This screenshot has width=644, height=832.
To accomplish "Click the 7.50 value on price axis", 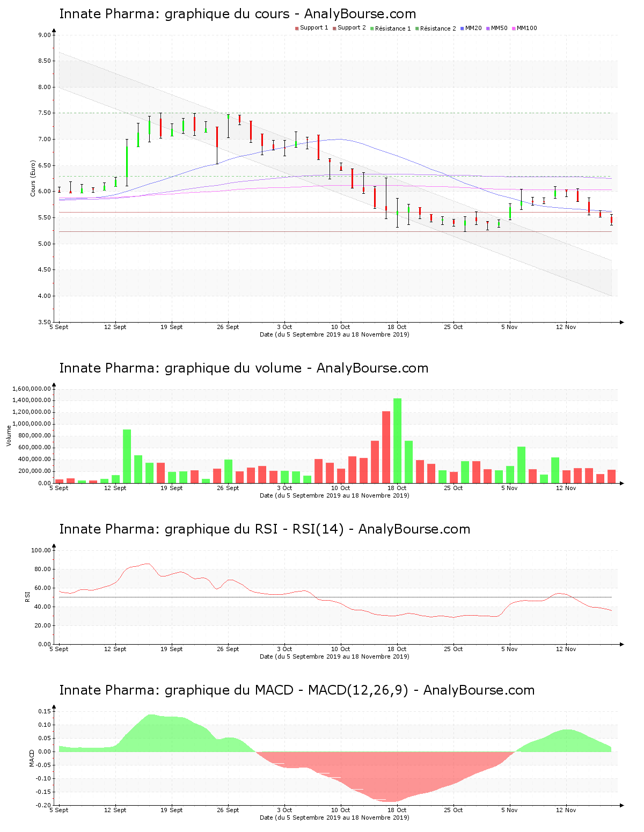I will (45, 113).
